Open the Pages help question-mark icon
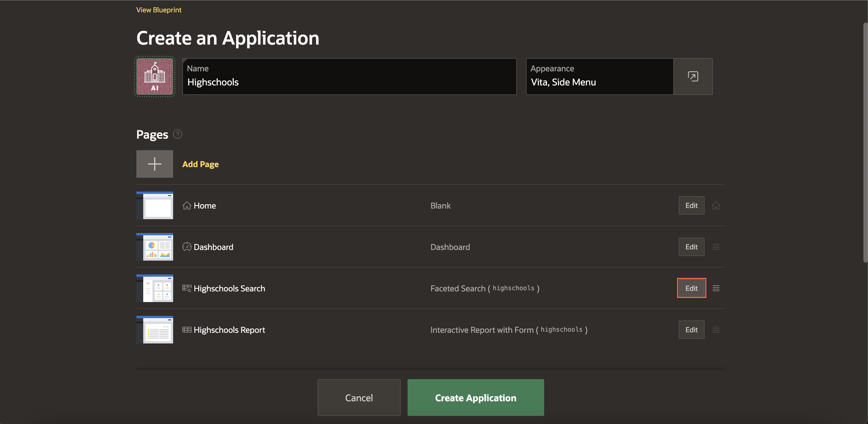The height and width of the screenshot is (424, 868). point(177,134)
